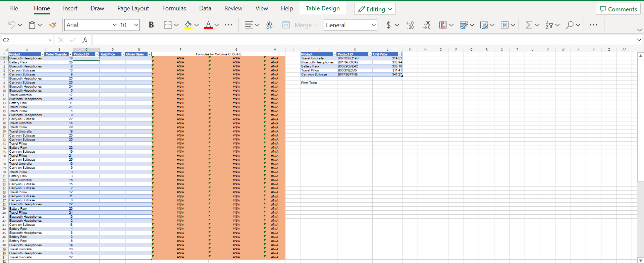The height and width of the screenshot is (263, 644).
Task: Click the fx Insert Function icon
Action: pos(85,40)
